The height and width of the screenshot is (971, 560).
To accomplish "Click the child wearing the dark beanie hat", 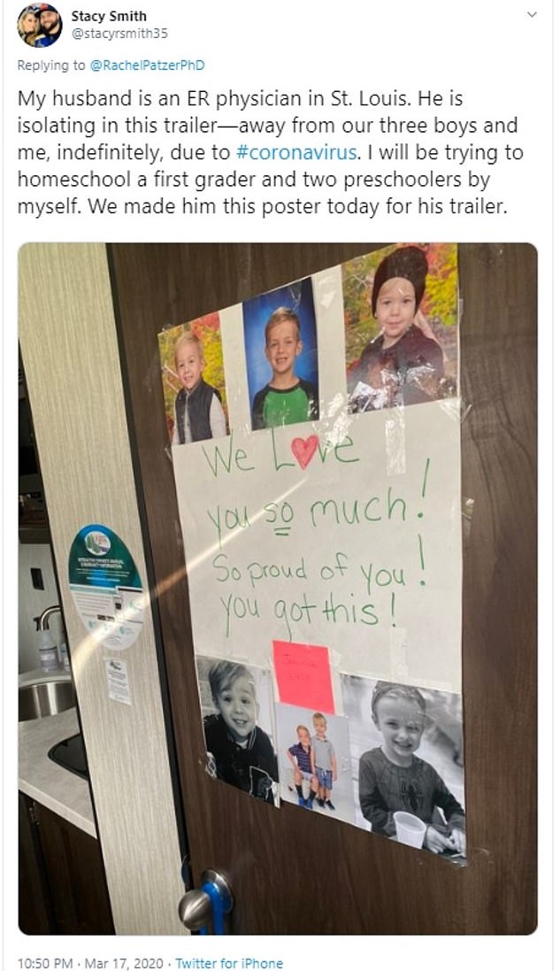I will coord(401,322).
